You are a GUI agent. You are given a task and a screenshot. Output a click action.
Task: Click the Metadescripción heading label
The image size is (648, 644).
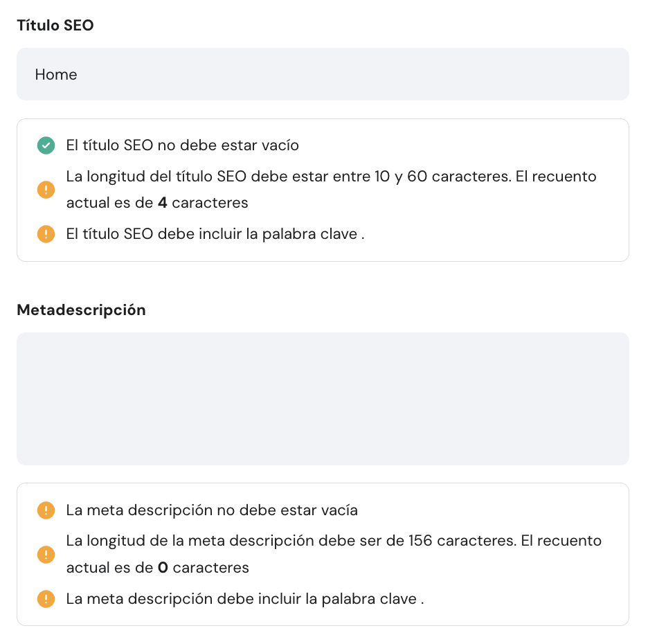coord(81,310)
